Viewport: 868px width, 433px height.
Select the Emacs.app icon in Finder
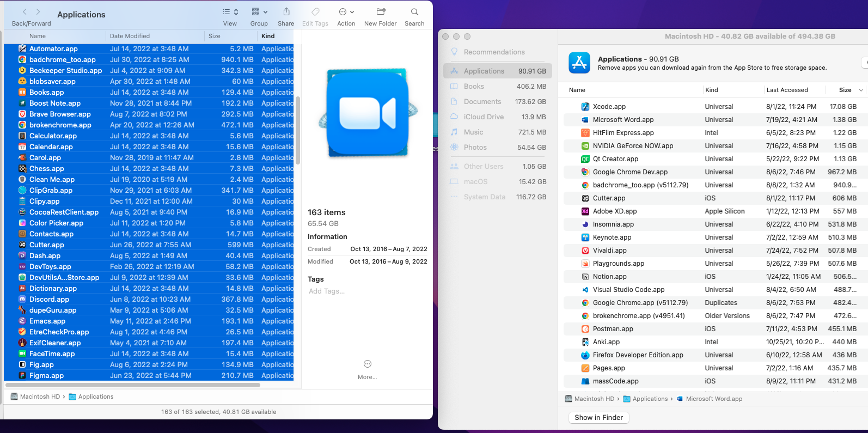click(x=22, y=321)
